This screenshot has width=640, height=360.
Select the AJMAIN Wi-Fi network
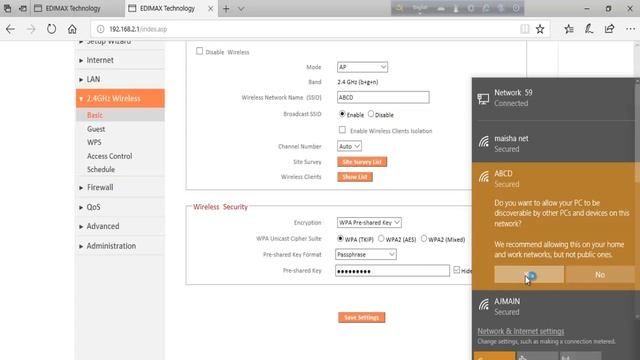(x=554, y=306)
